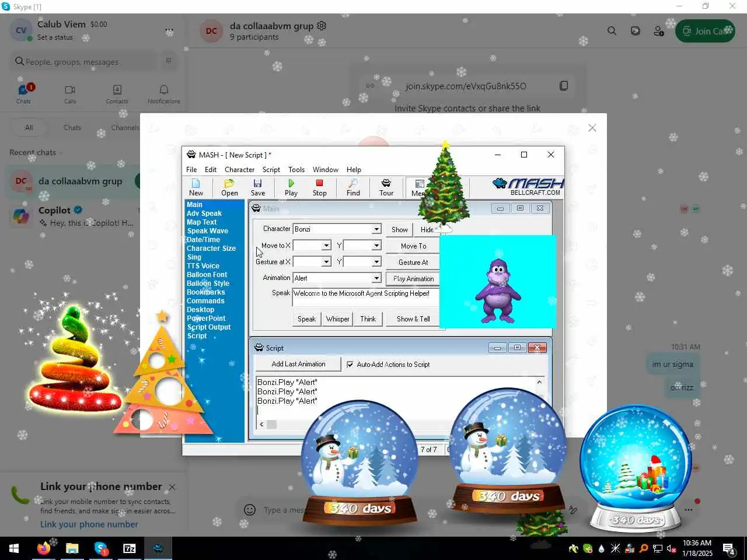Expand the Gesture at Y dropdown
The height and width of the screenshot is (560, 747).
coord(376,262)
